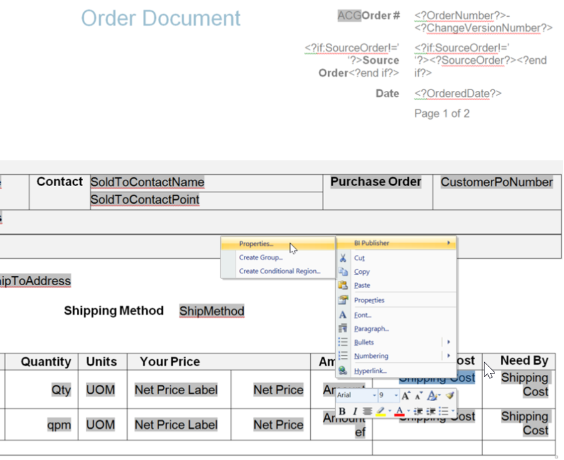Click the Cut scissors icon in context menu
564x460 pixels.
tap(343, 258)
